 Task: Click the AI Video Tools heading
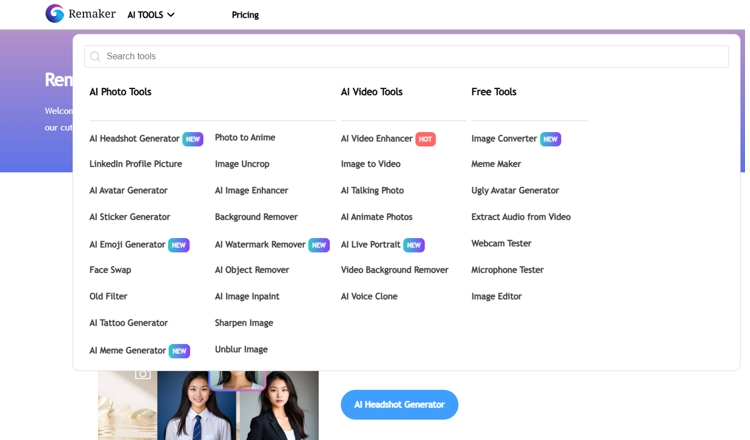point(372,92)
